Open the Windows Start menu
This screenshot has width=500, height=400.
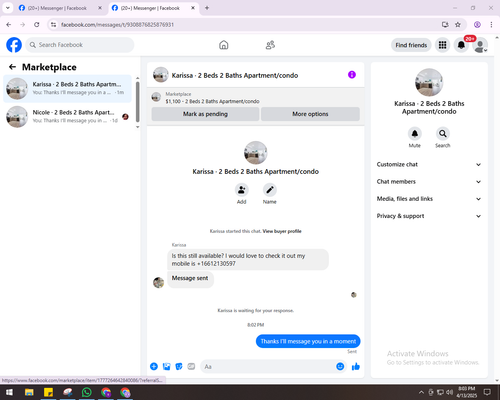pyautogui.click(x=9, y=392)
